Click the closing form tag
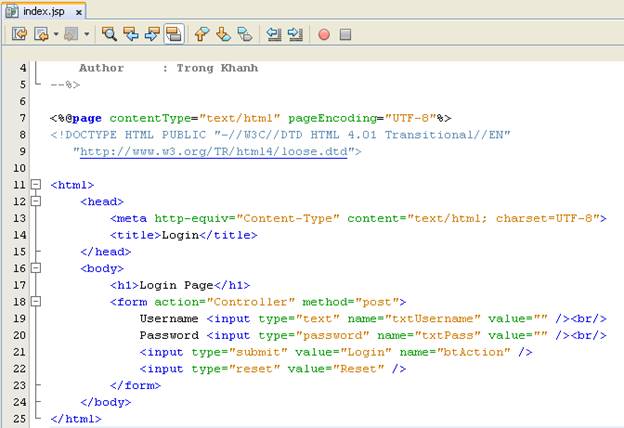This screenshot has height=428, width=624. (135, 386)
